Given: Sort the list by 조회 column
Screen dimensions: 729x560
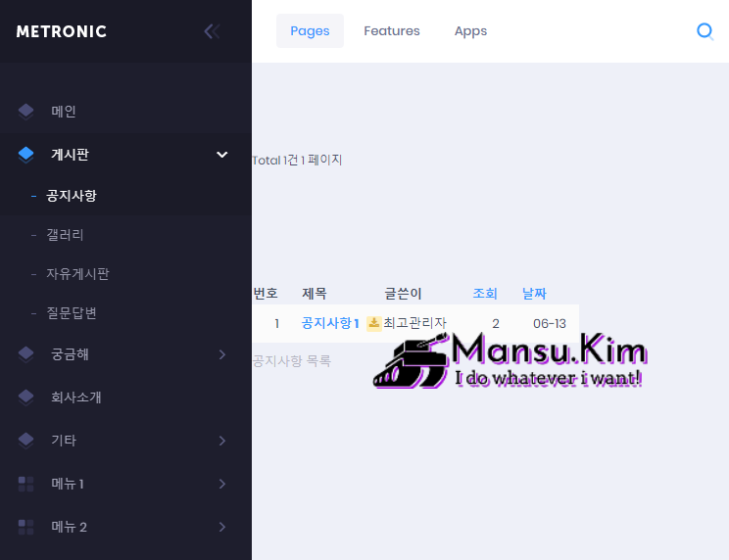Looking at the screenshot, I should 485,294.
